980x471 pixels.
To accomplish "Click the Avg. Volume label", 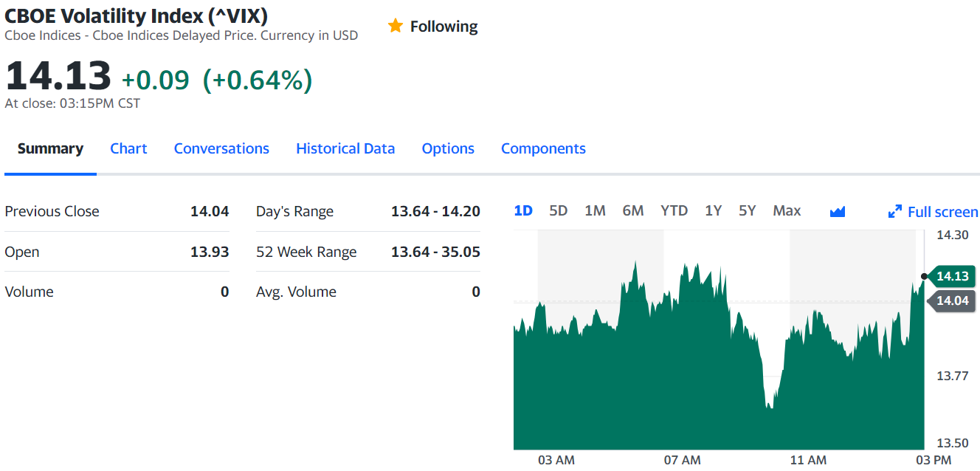I will coord(296,292).
